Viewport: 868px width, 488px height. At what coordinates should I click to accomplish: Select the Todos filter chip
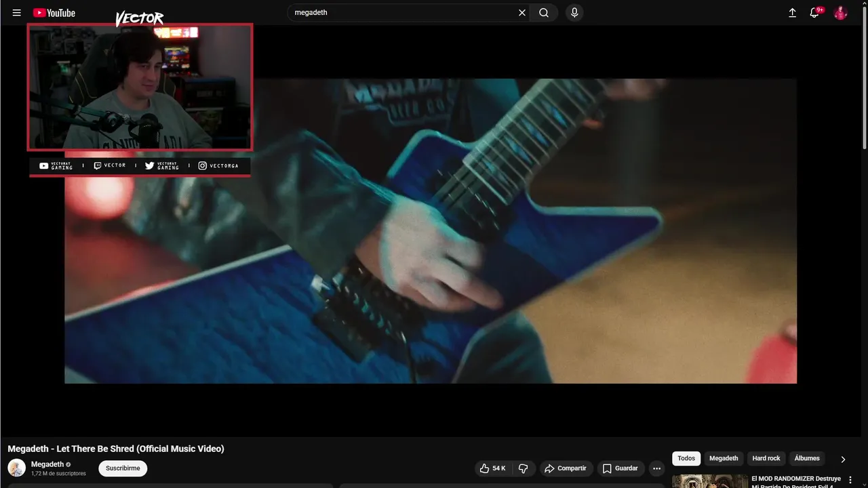tap(686, 459)
